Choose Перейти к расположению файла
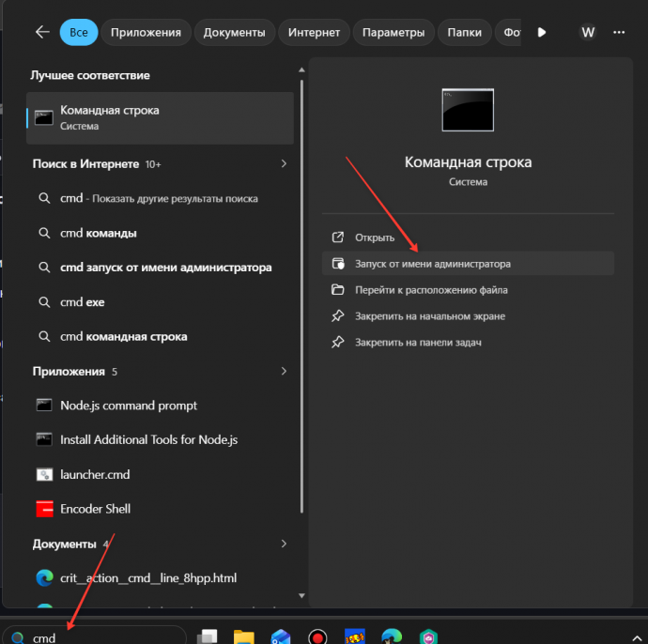The width and height of the screenshot is (648, 644). click(468, 290)
